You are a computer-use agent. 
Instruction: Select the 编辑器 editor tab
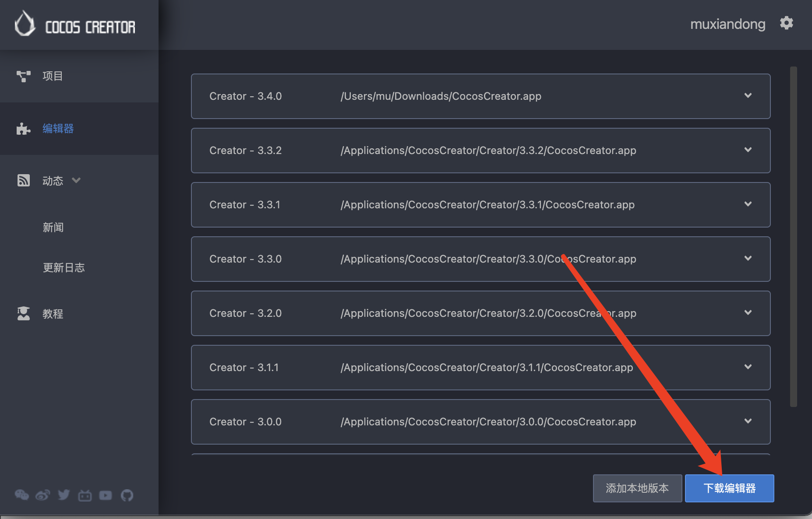pyautogui.click(x=79, y=129)
